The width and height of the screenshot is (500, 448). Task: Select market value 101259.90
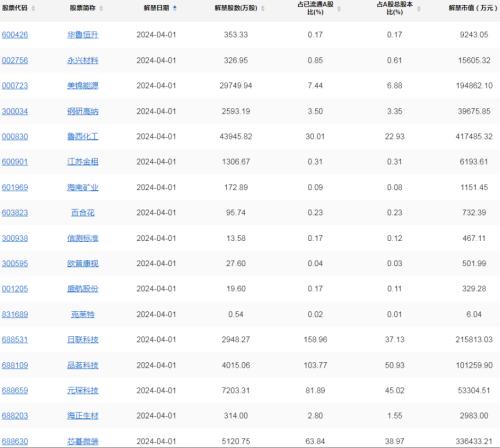(474, 365)
